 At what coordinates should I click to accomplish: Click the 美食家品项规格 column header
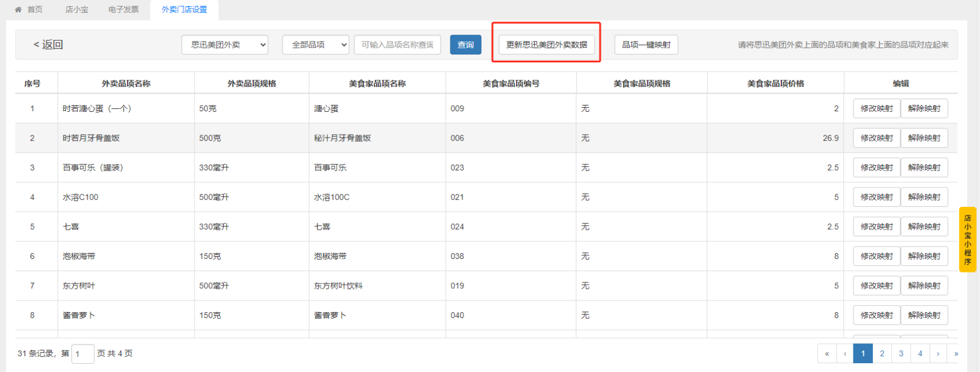pyautogui.click(x=642, y=84)
